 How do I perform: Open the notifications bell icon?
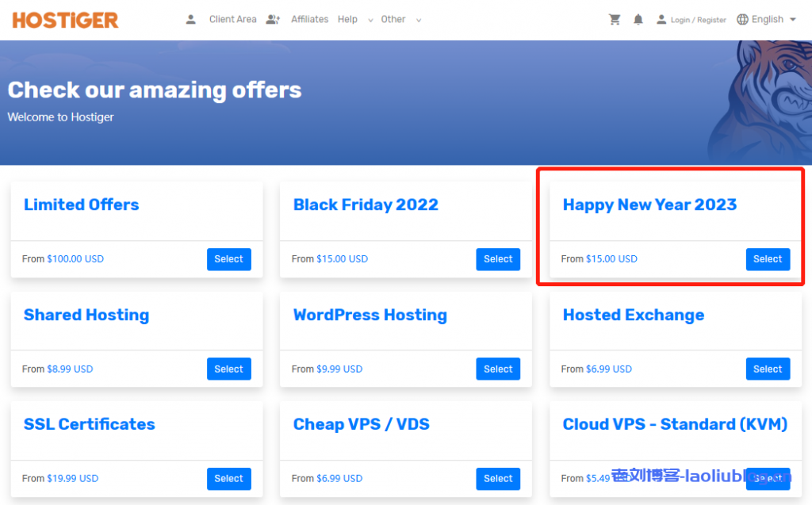638,20
